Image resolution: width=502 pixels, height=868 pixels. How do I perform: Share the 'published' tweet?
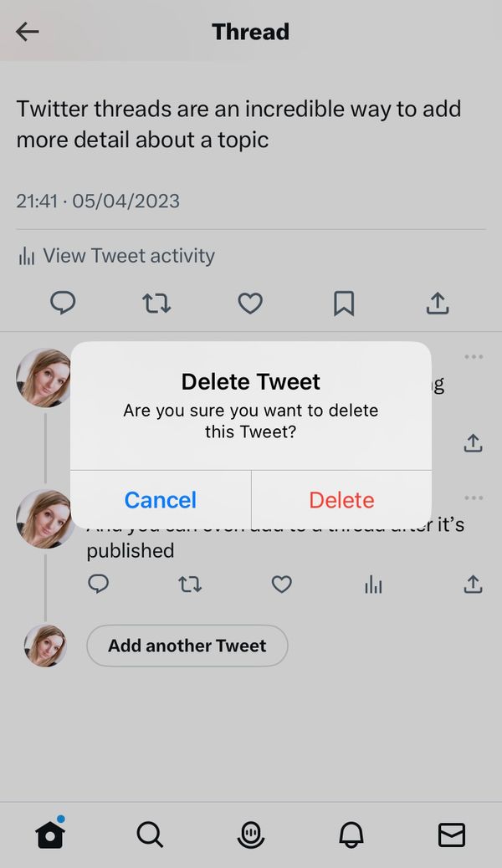473,584
